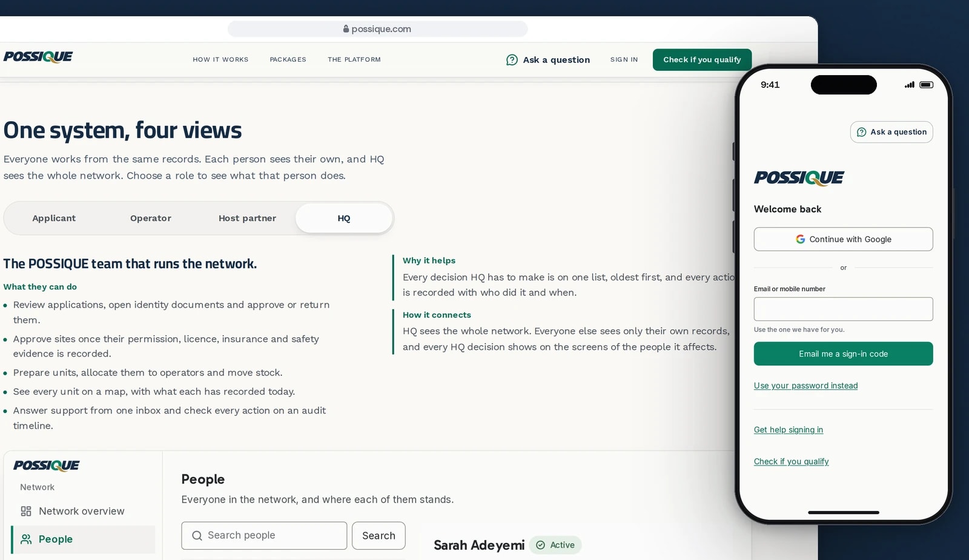This screenshot has height=560, width=969.
Task: Click the Network label in sidebar
Action: 37,487
